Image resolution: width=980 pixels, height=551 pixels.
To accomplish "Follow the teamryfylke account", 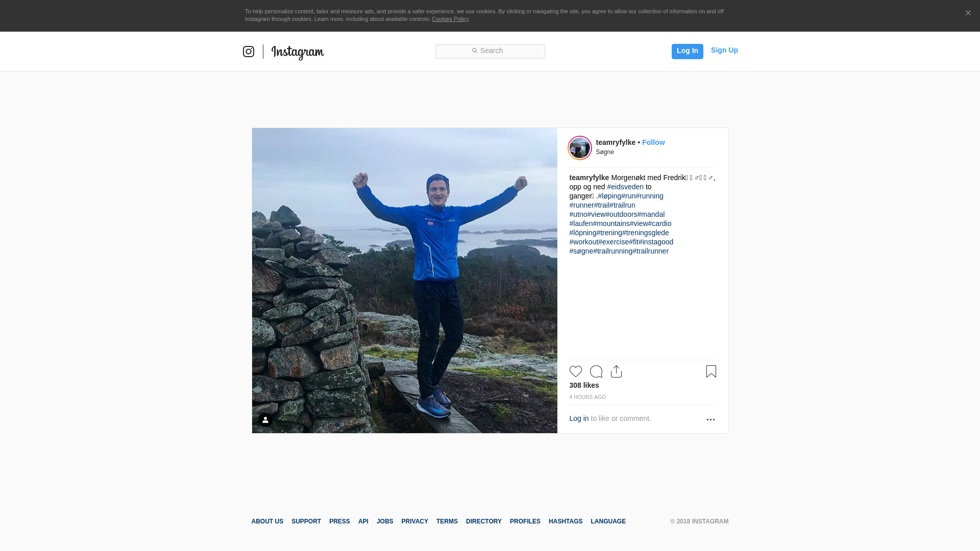I will (653, 142).
